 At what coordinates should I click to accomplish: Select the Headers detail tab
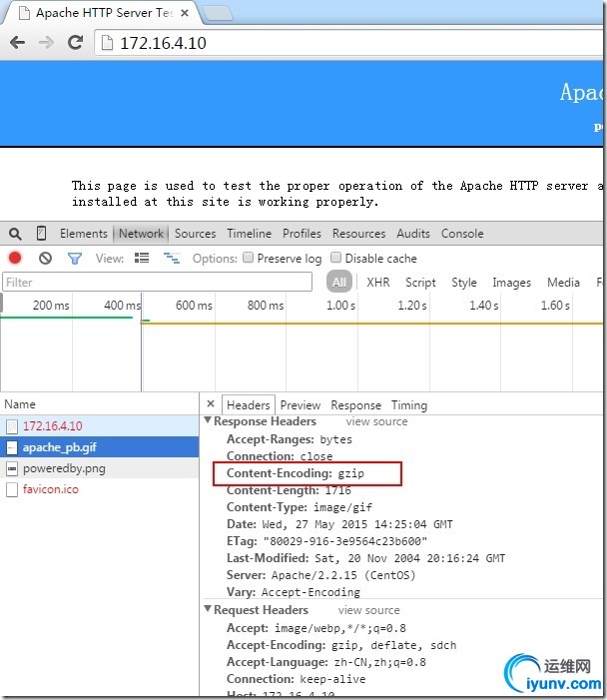click(x=249, y=404)
